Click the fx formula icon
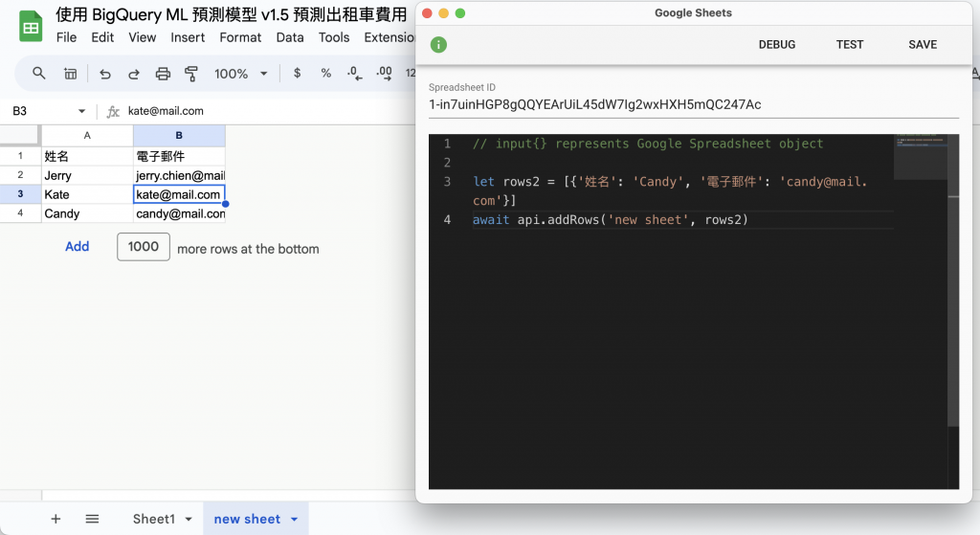The height and width of the screenshot is (535, 980). (113, 111)
